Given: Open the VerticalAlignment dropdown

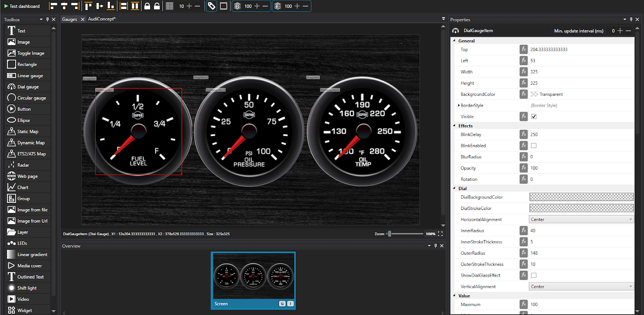Looking at the screenshot, I should click(x=581, y=286).
